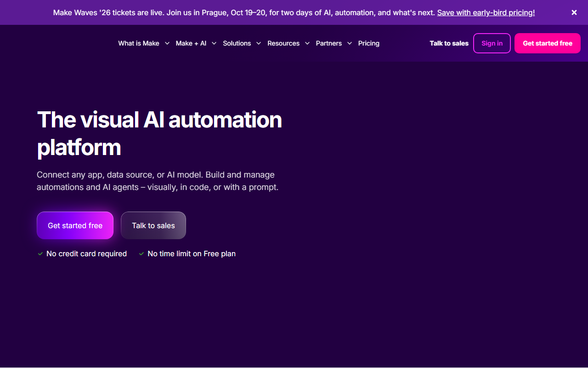This screenshot has width=588, height=368.
Task: Open the Make + AI menu
Action: pos(191,43)
